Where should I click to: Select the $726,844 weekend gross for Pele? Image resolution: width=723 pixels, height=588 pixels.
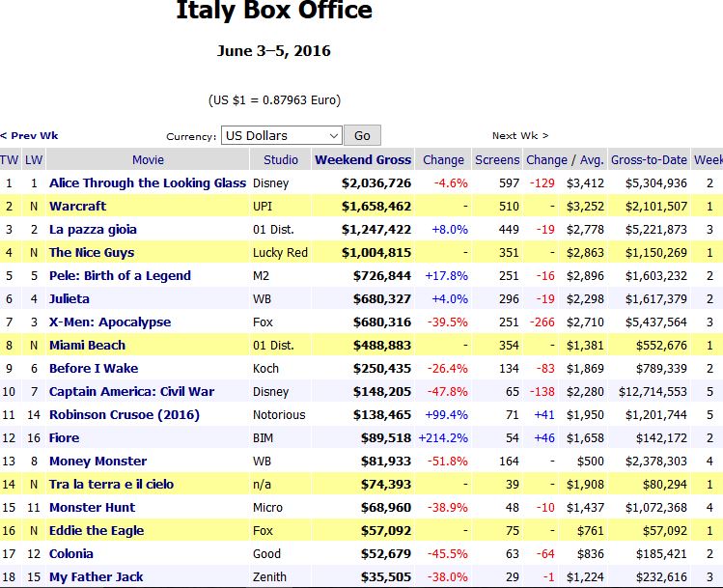pyautogui.click(x=382, y=276)
